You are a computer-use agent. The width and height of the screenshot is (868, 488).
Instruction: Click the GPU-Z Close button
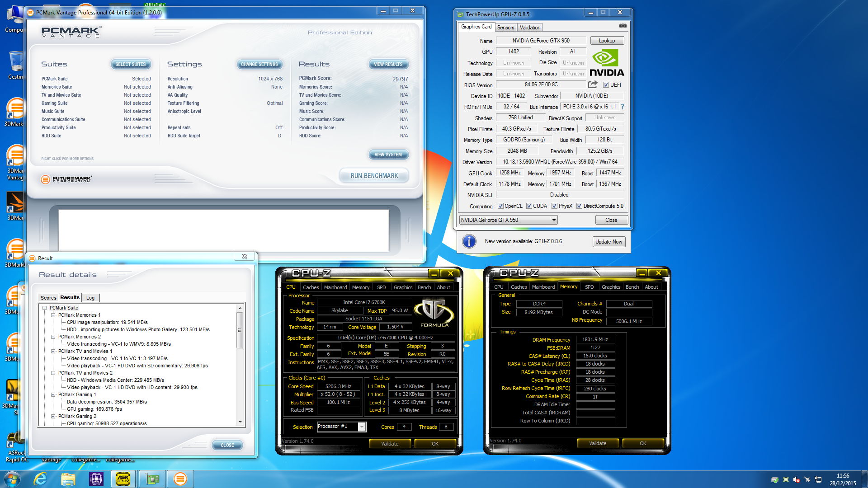611,220
